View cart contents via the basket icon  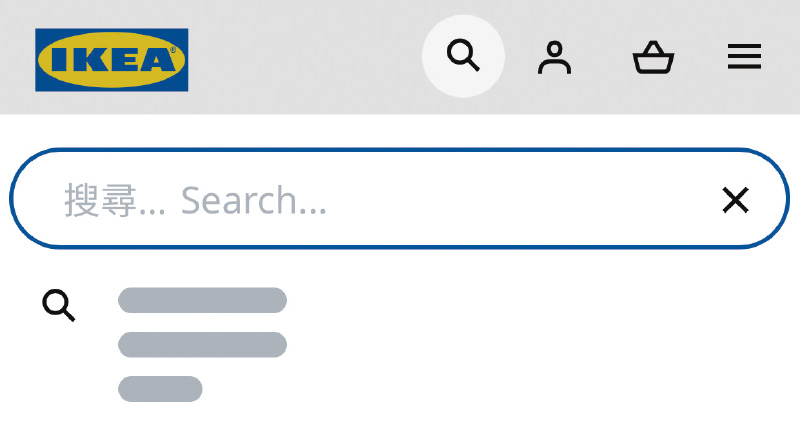click(x=654, y=57)
